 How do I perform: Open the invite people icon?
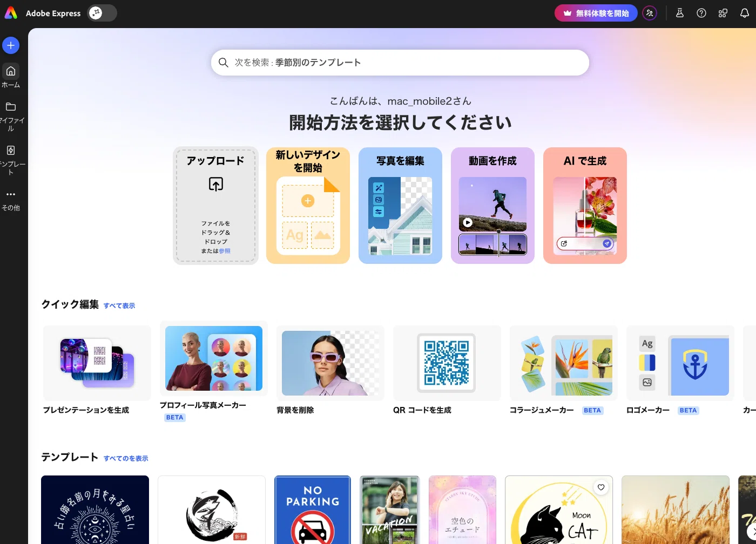(650, 13)
